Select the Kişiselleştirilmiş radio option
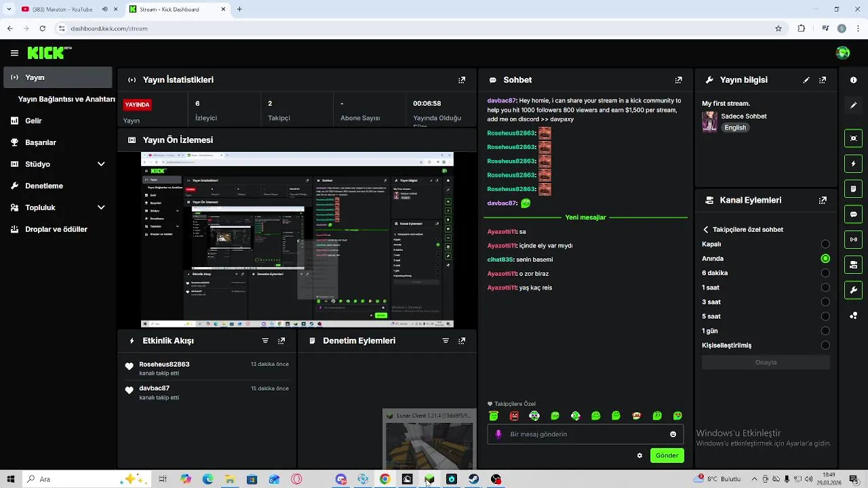868x488 pixels. point(825,346)
